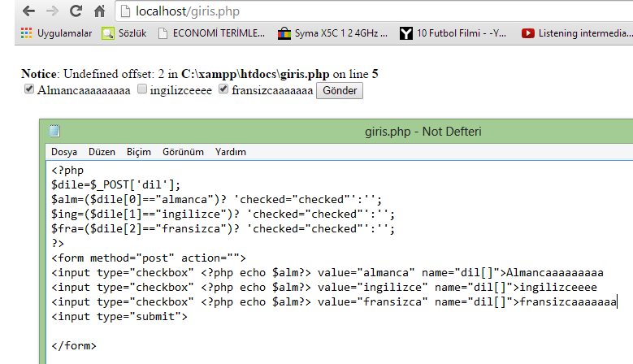This screenshot has height=364, width=633.
Task: Open the Görünüm menu
Action: coord(183,152)
